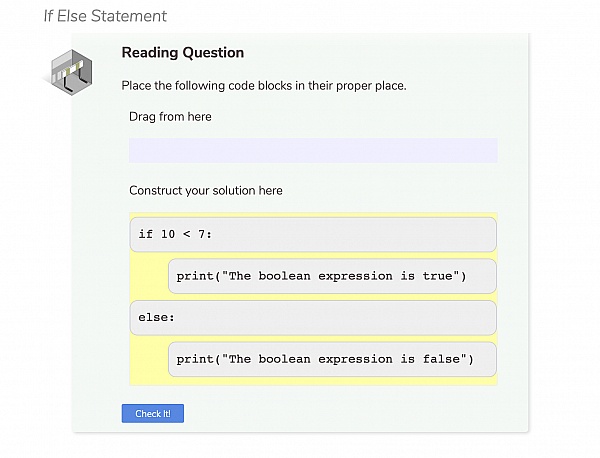Select the 'if 10 < 7:' code block

[313, 235]
